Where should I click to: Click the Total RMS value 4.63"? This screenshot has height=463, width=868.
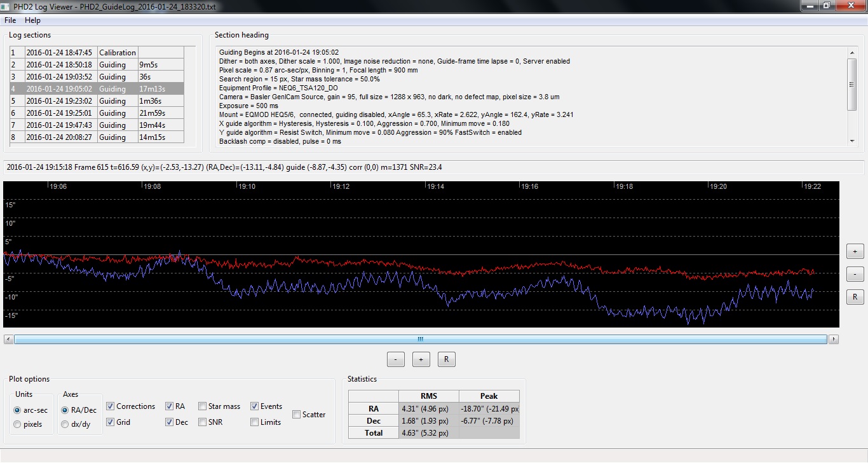429,433
